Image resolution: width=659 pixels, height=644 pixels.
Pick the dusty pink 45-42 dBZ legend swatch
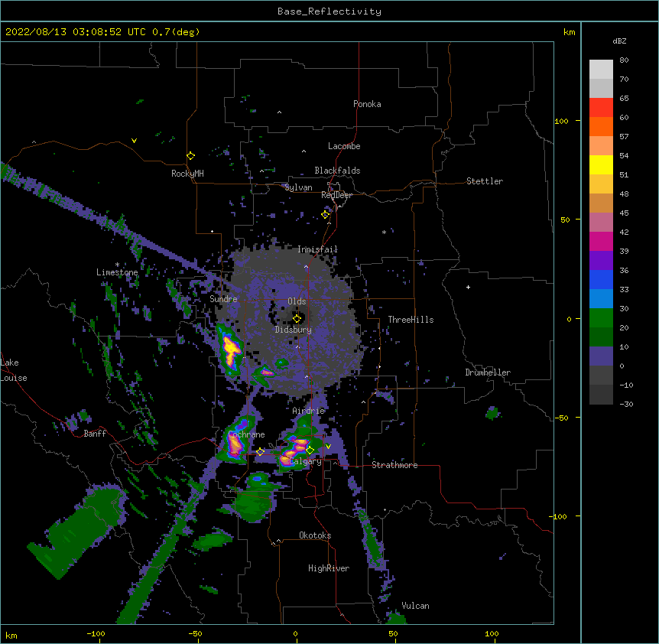click(601, 223)
